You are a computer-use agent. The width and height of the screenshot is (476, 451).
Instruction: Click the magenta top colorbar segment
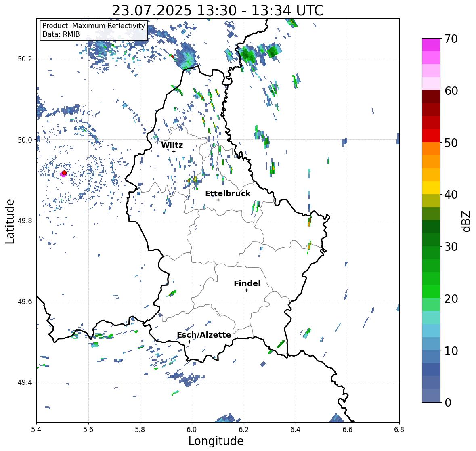click(431, 45)
